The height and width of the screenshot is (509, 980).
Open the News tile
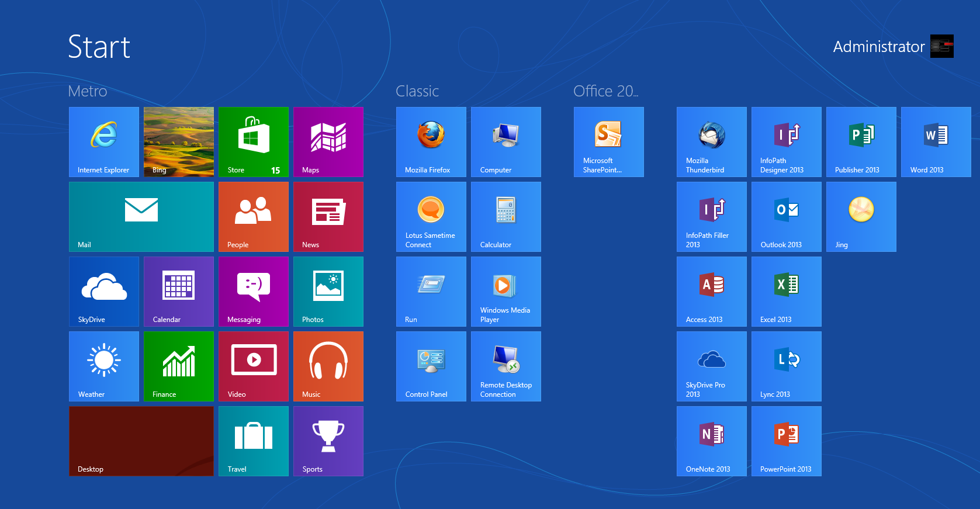click(328, 217)
